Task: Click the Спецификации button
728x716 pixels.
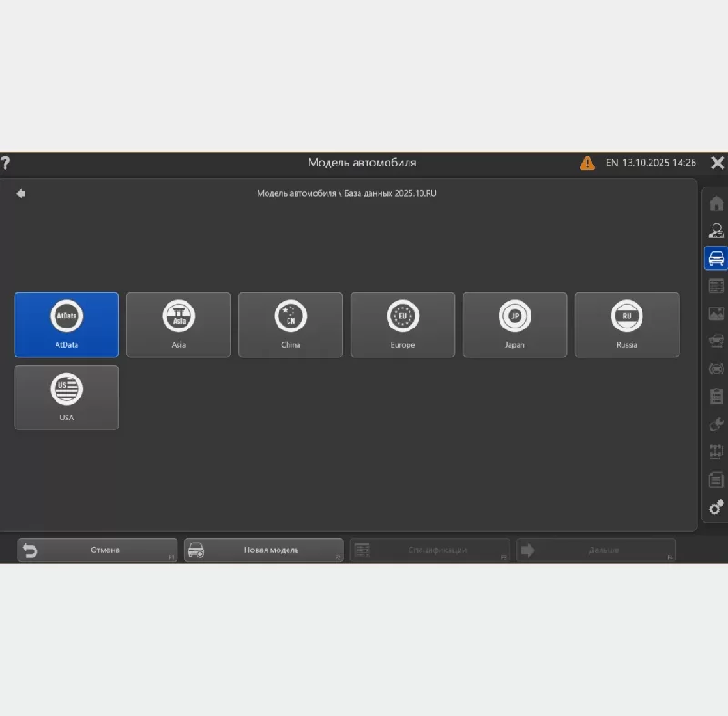Action: coord(430,550)
